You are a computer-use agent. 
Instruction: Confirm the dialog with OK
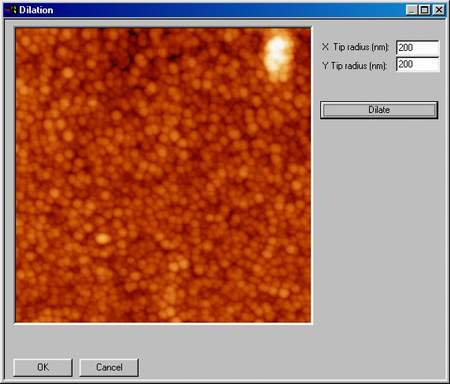43,367
